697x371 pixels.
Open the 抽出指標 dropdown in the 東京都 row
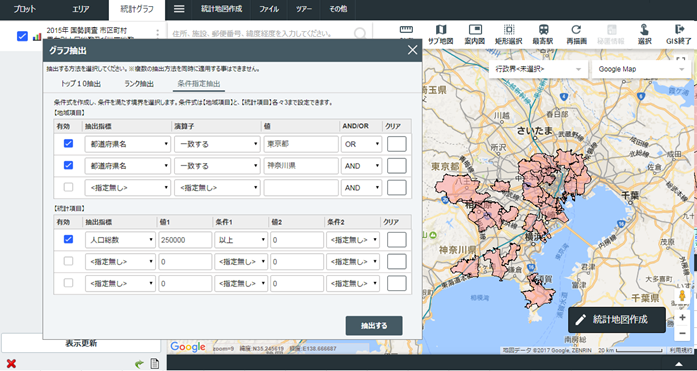tap(128, 144)
